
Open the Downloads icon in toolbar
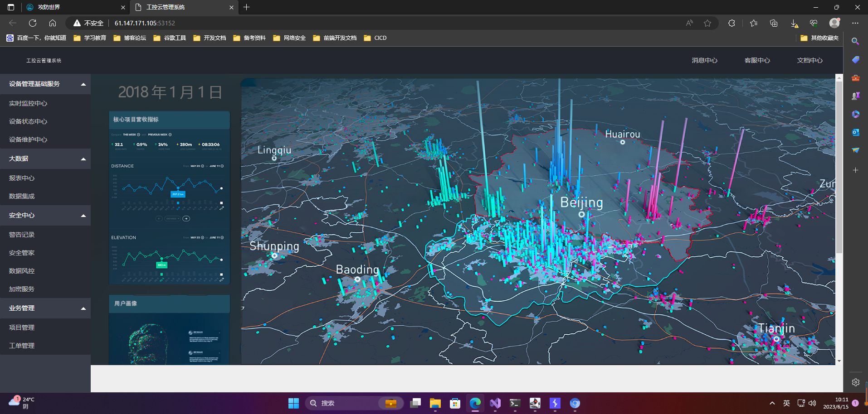(x=794, y=23)
